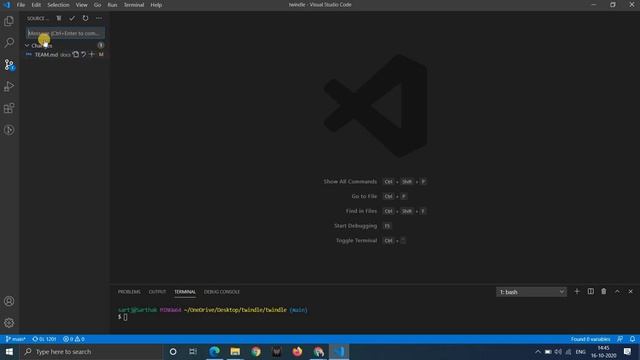Kill the terminal with trash icon
The height and width of the screenshot is (360, 640).
[x=604, y=291]
